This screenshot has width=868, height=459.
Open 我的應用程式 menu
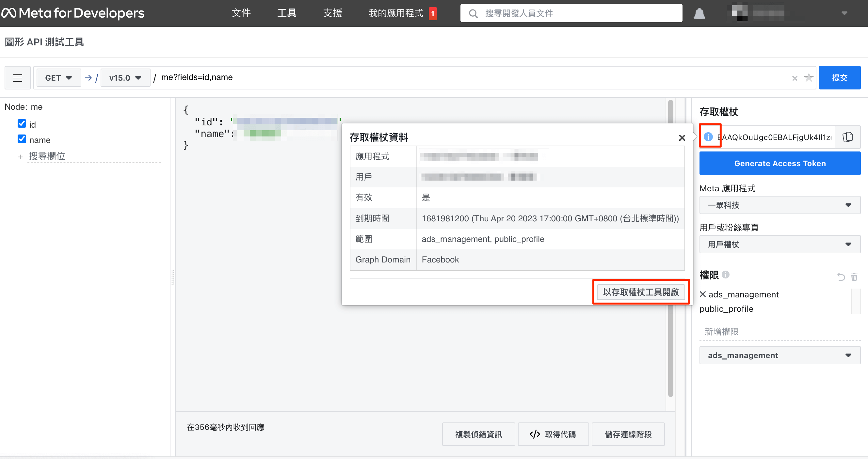[x=395, y=13]
